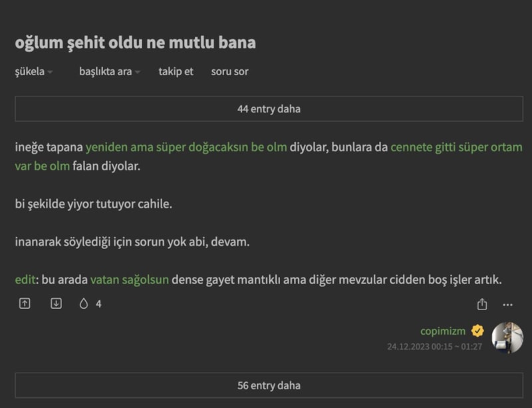
Task: Click the green edit link
Action: click(26, 280)
